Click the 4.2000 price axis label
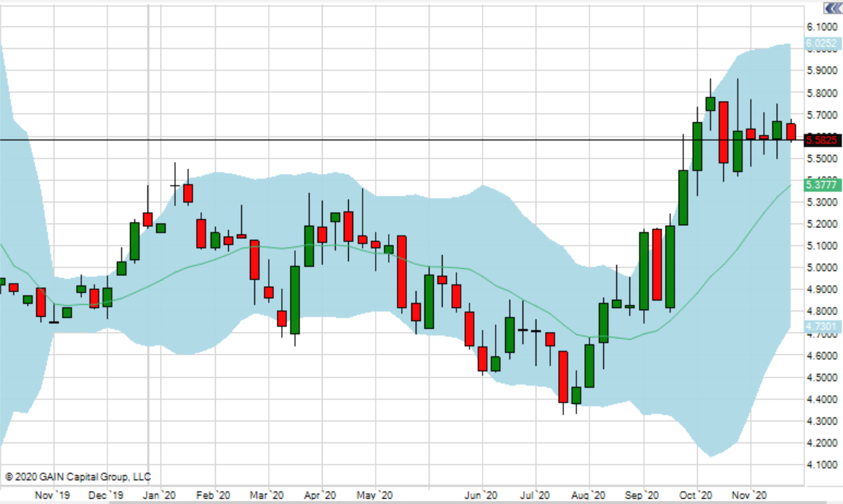 point(822,443)
